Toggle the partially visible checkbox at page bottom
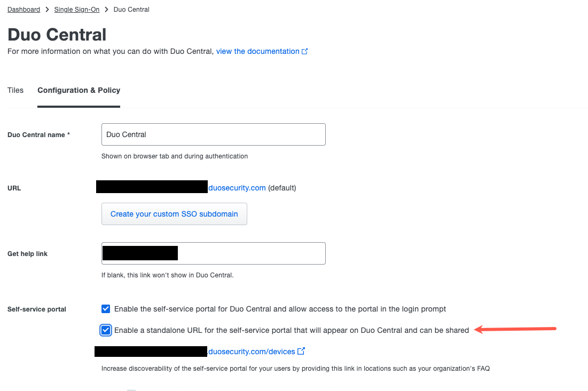This screenshot has width=588, height=391. click(x=131, y=390)
